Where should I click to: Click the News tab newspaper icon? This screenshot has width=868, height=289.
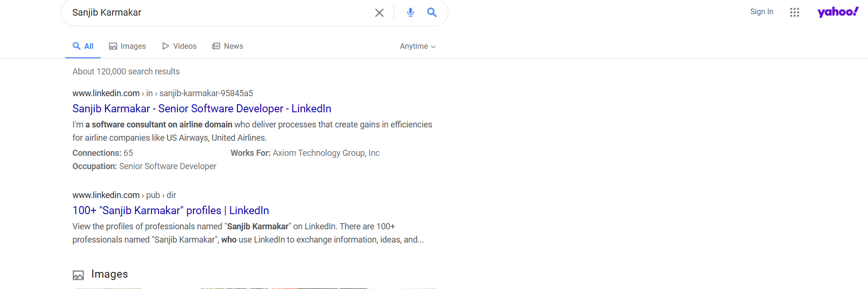216,46
